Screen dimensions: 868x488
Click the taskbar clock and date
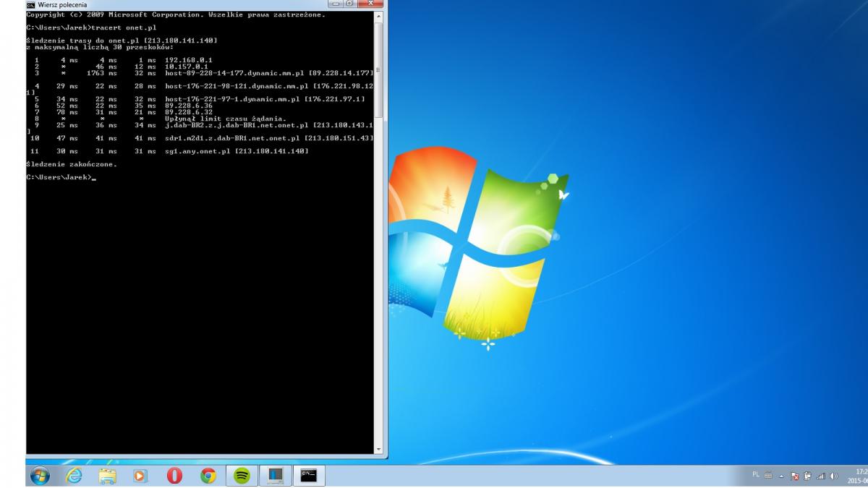tap(857, 476)
